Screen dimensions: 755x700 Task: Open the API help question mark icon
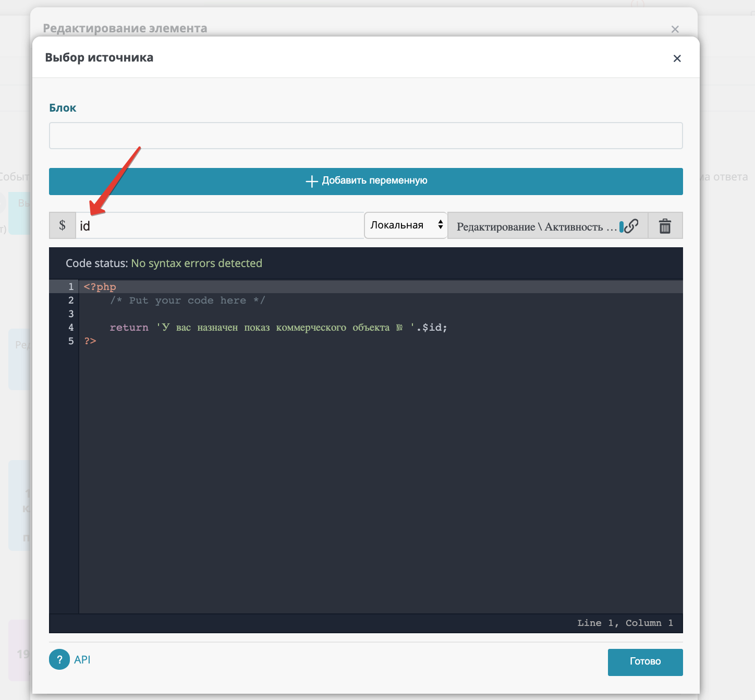[59, 659]
